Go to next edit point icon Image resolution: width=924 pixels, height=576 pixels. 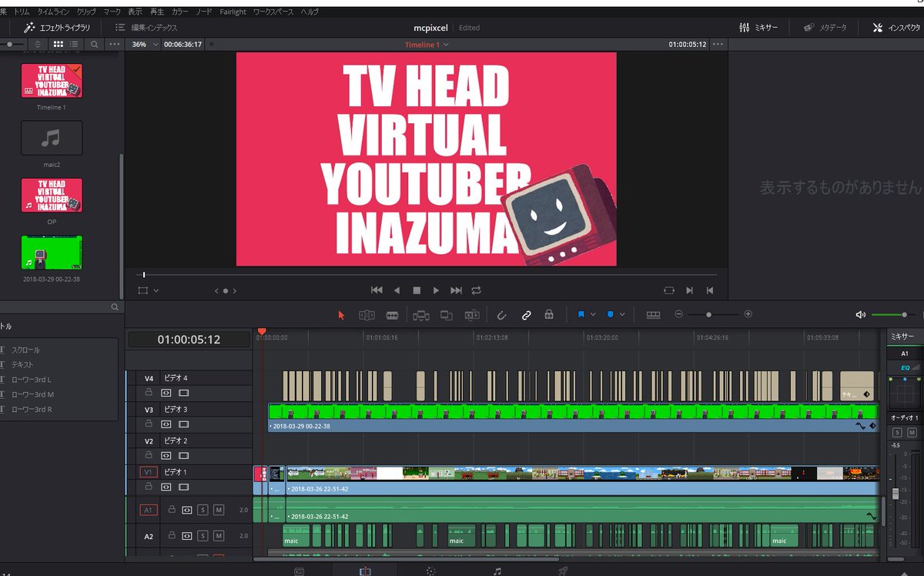(x=689, y=290)
